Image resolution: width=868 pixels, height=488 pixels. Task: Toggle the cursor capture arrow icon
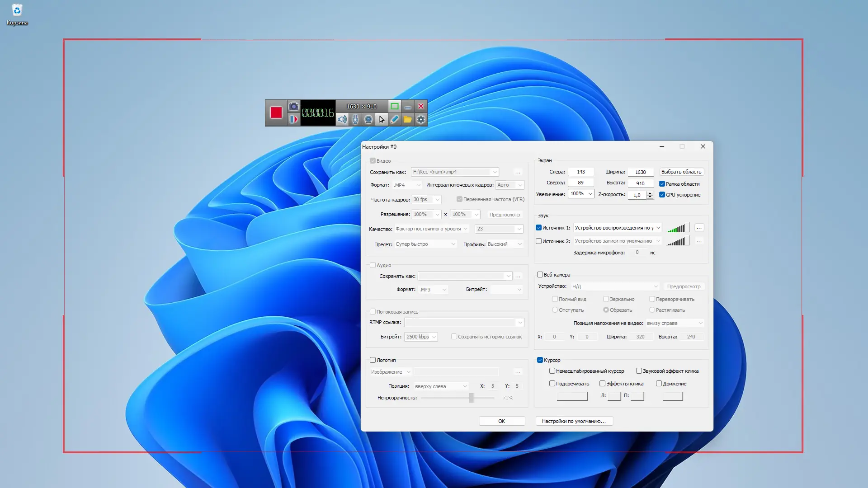[382, 119]
